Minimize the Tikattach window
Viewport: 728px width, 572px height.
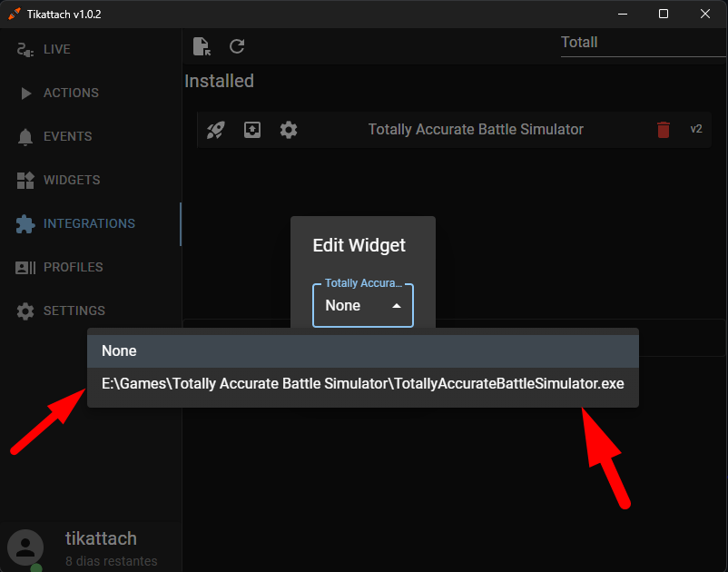pyautogui.click(x=623, y=14)
